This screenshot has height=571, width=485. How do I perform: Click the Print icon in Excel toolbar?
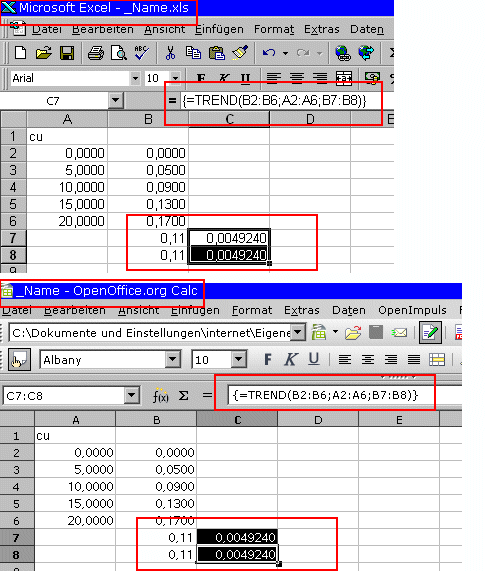(x=96, y=53)
